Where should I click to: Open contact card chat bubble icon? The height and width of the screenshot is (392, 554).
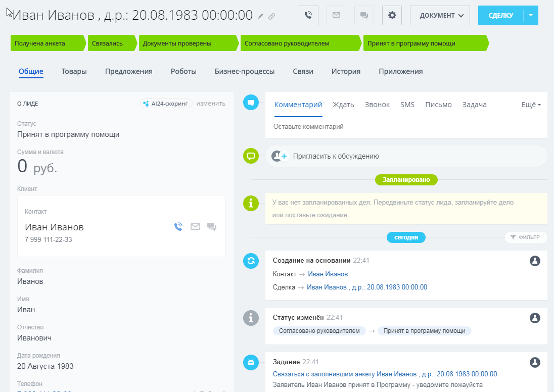coord(212,227)
